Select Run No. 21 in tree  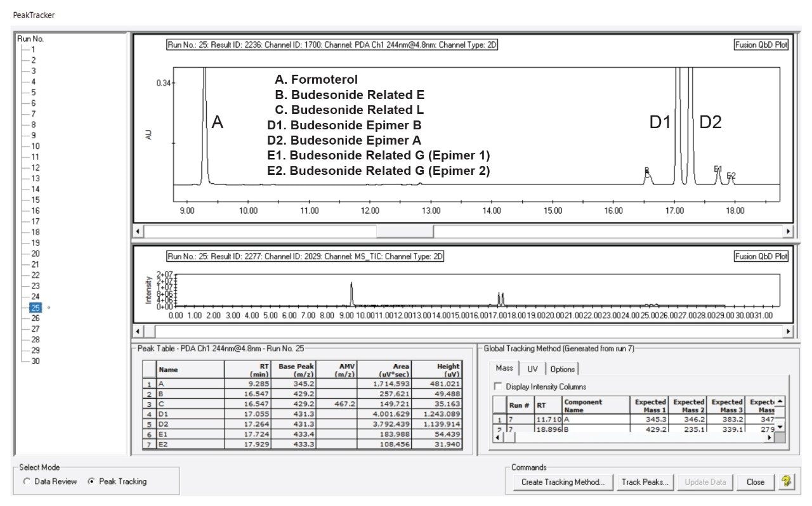point(35,264)
